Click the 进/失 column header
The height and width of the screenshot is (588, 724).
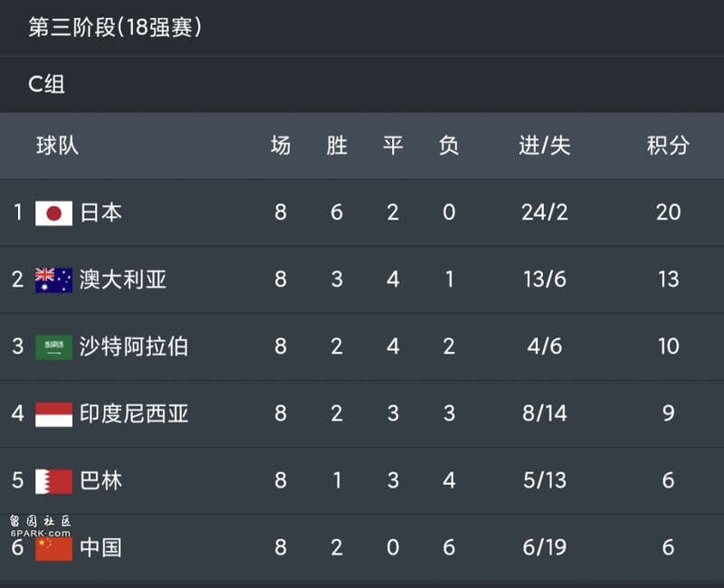point(545,146)
